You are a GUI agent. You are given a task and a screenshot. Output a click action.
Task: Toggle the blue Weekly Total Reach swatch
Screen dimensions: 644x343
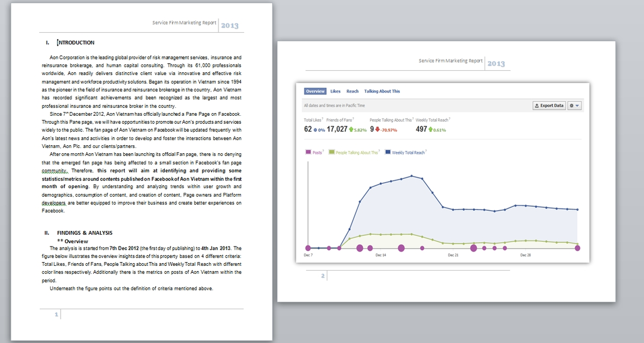387,152
